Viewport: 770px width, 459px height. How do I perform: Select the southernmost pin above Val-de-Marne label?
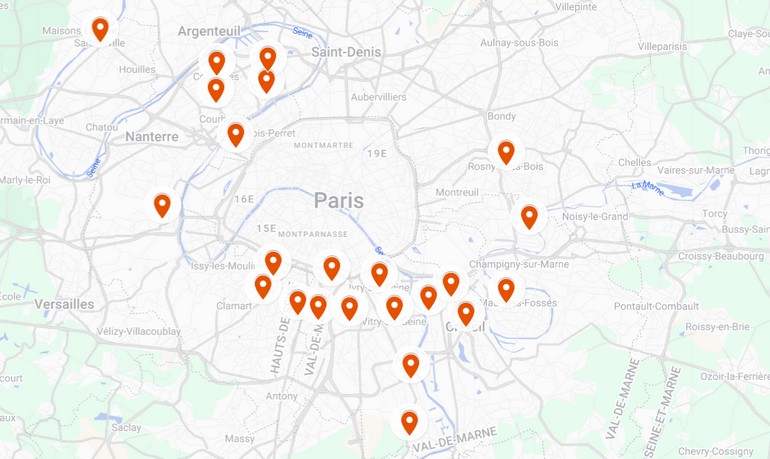410,423
